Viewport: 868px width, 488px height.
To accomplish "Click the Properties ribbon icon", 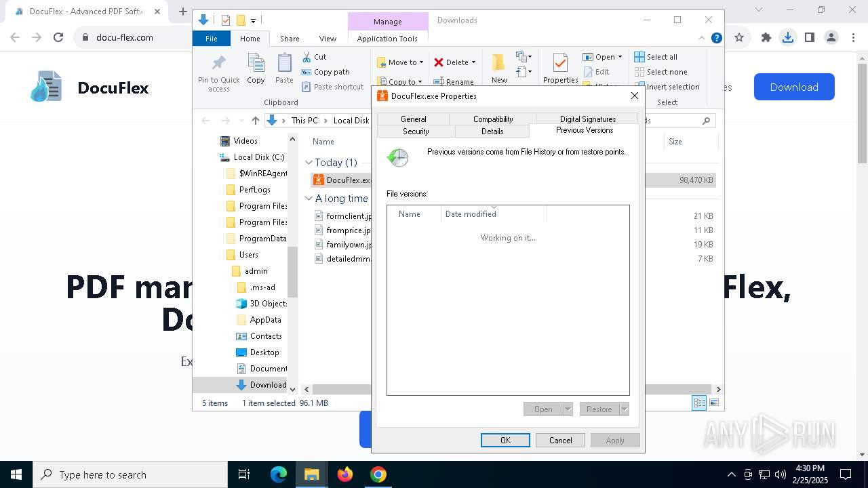I will 560,69.
